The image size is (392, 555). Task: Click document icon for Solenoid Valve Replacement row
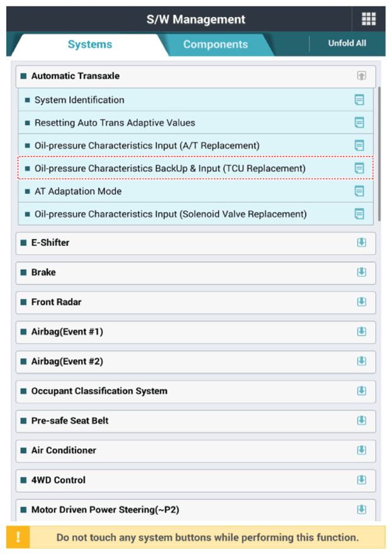(359, 214)
